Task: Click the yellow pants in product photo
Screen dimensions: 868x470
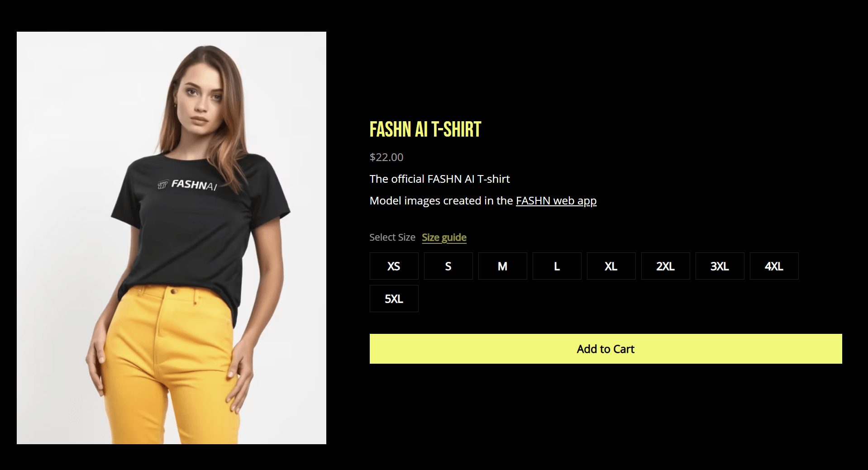Action: tap(170, 366)
